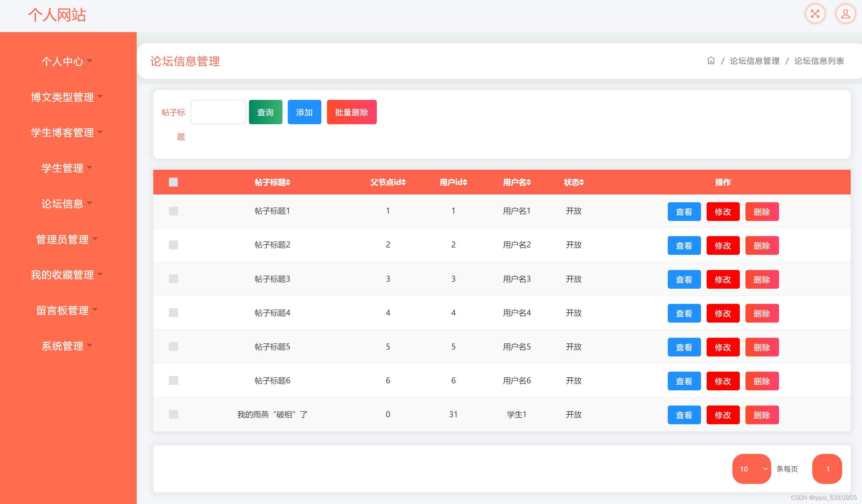Screen dimensions: 862x504
Task: Select the checkbox for 帖子标题1 row
Action: (x=173, y=211)
